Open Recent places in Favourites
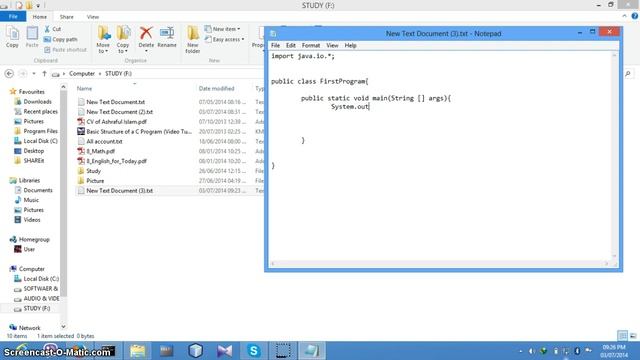The width and height of the screenshot is (640, 360). click(40, 111)
